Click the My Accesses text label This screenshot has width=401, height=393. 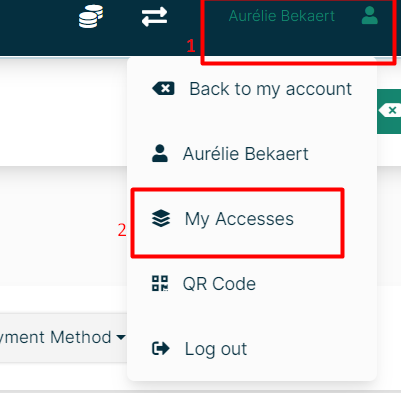239,219
